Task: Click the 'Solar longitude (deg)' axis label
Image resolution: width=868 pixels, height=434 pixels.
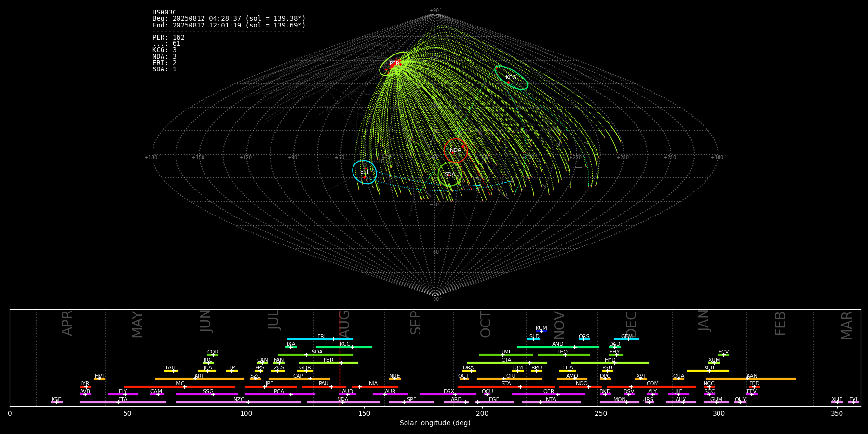Action: point(435,423)
